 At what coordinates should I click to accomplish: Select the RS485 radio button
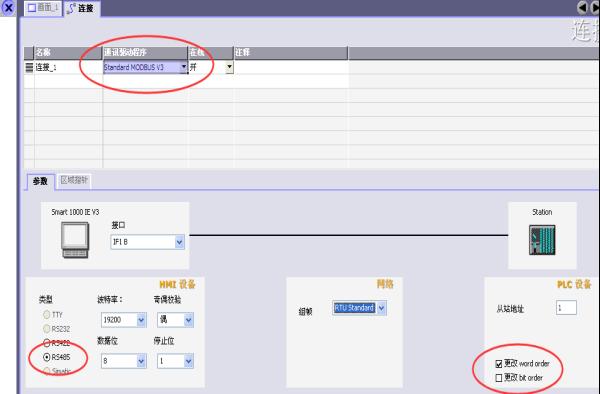tap(47, 357)
